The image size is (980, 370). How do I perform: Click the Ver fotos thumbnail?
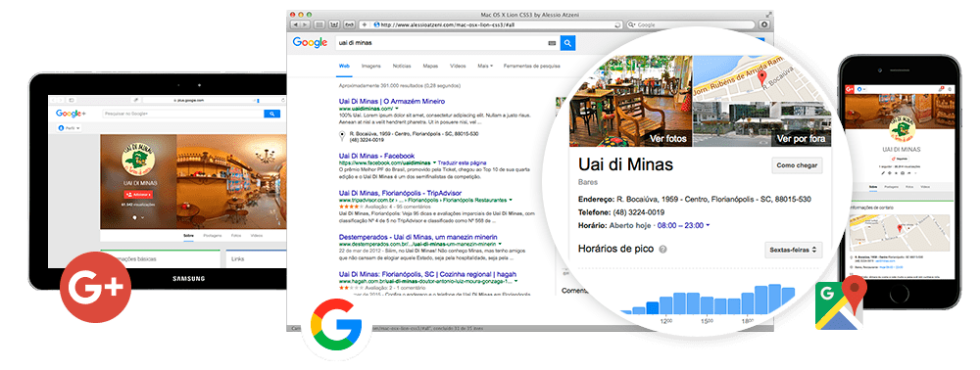(x=630, y=102)
